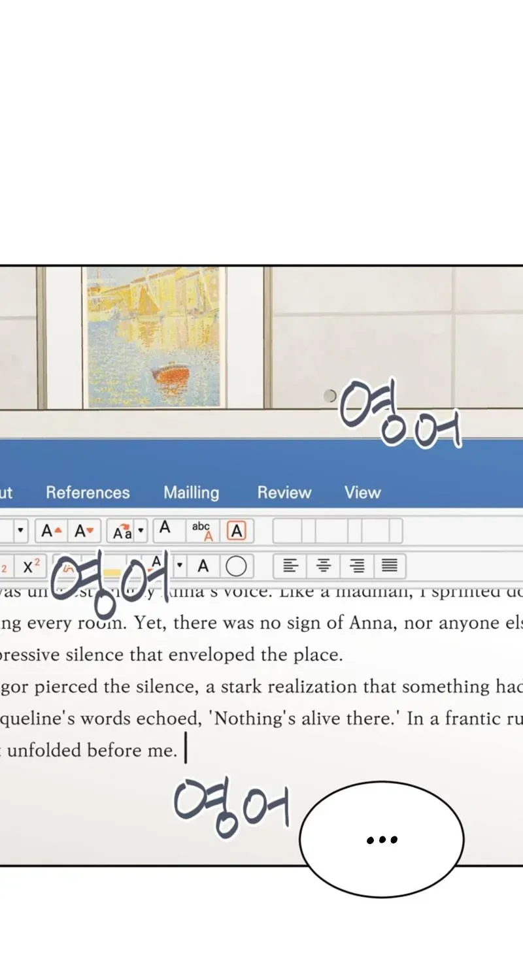Screen dimensions: 523x980
Task: Open the font color dropdown arrow
Action: coord(180,566)
